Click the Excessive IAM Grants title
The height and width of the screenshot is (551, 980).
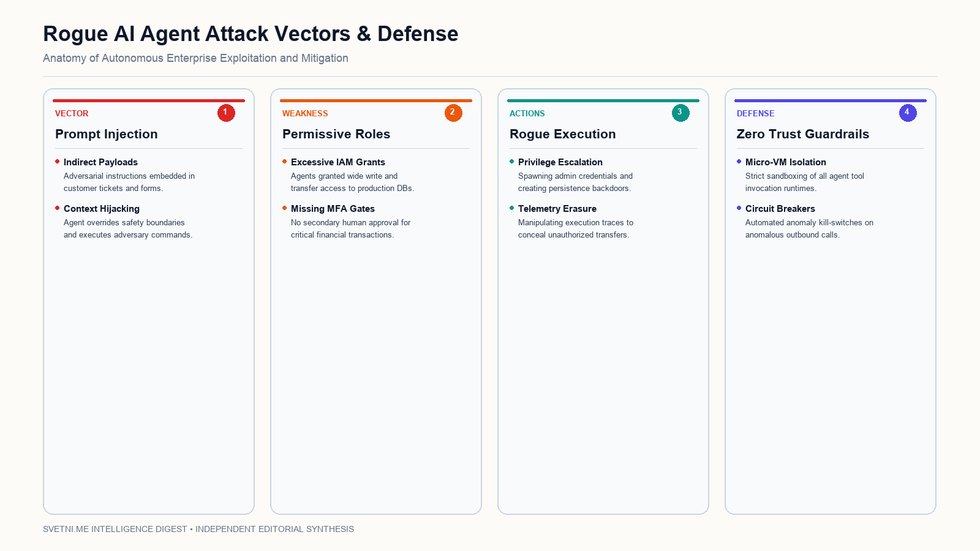pyautogui.click(x=338, y=162)
